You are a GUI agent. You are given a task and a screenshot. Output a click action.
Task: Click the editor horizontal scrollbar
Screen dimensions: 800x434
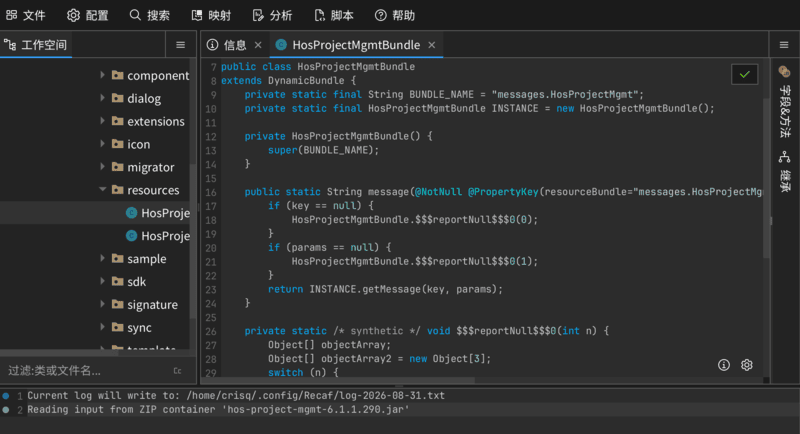339,380
